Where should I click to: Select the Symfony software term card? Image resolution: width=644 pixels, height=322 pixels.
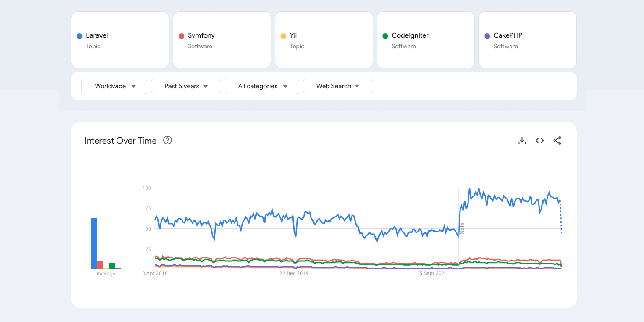(x=222, y=40)
